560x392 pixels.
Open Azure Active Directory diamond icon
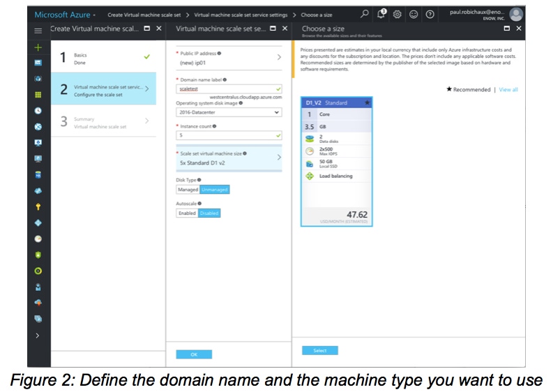point(38,223)
